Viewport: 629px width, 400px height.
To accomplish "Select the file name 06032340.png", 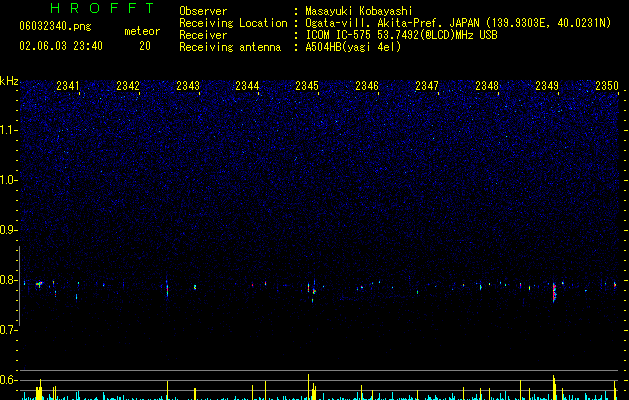I will click(55, 27).
